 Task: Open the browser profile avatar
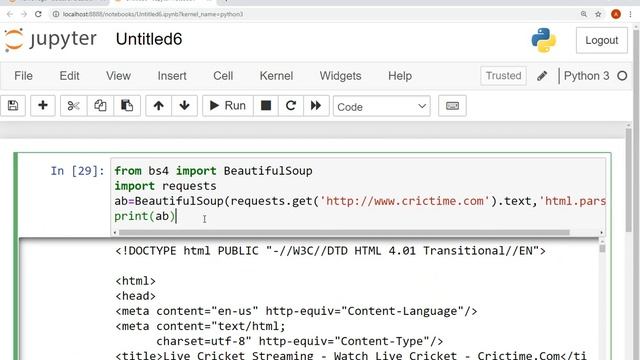[x=616, y=14]
